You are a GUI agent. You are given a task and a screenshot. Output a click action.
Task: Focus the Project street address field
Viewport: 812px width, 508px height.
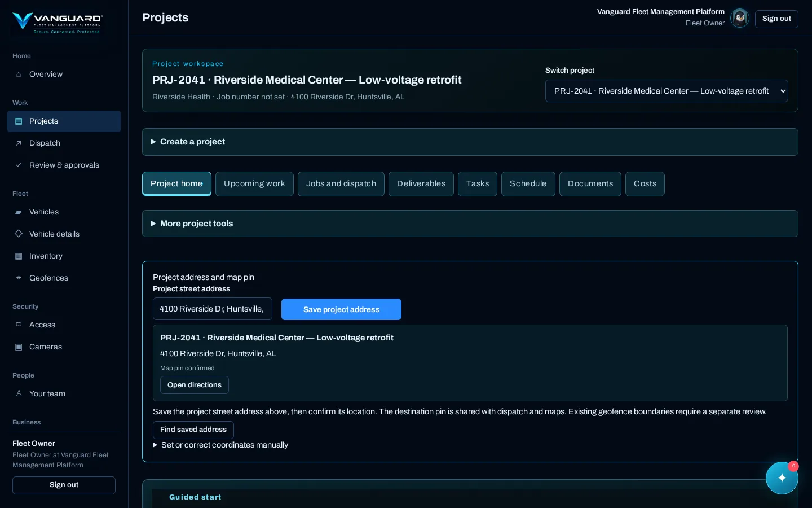click(213, 309)
